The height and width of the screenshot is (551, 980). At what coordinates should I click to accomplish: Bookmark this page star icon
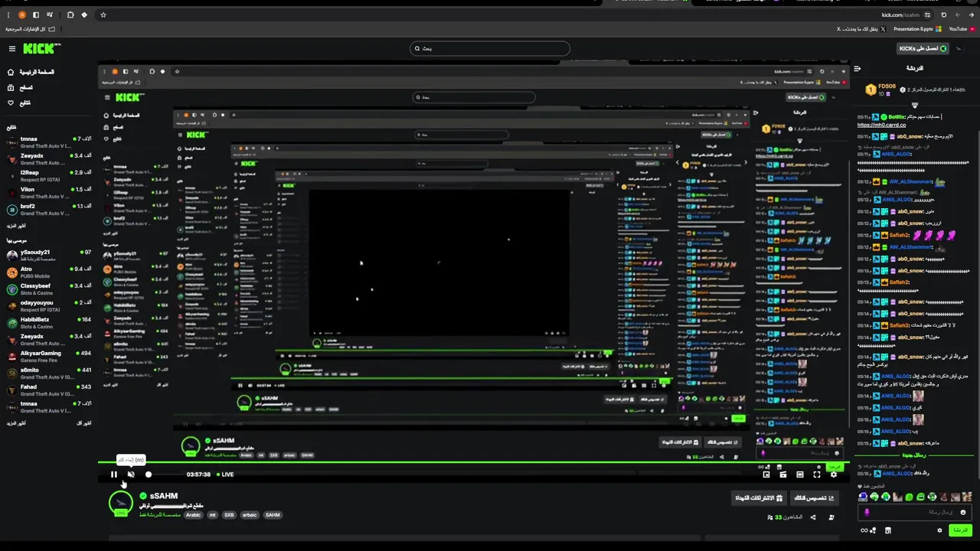[103, 15]
